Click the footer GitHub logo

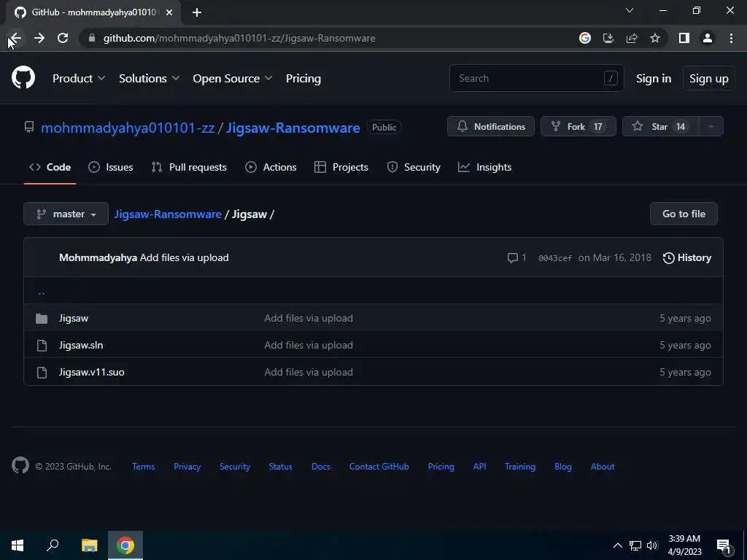coord(20,465)
